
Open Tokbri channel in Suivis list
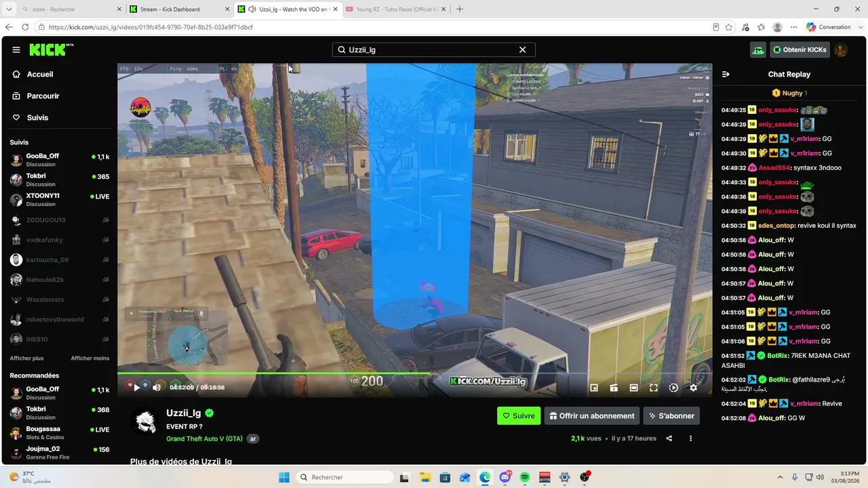[x=60, y=180]
